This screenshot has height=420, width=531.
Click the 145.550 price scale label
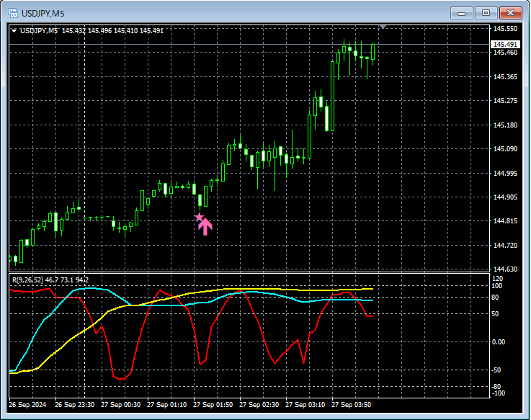[x=505, y=29]
